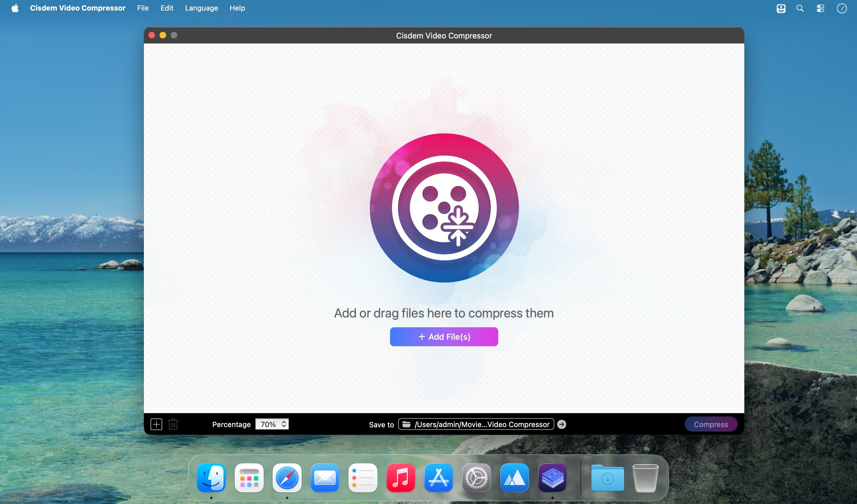Open the Language menu

pos(201,8)
